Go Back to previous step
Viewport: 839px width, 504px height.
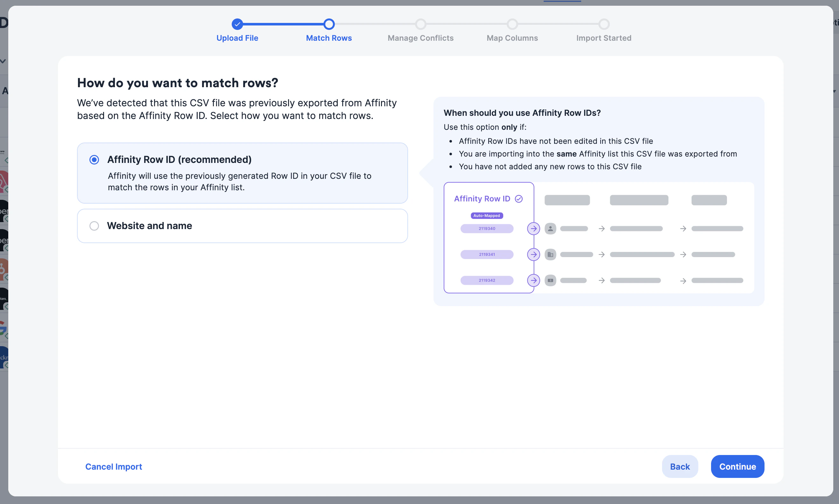[680, 467]
